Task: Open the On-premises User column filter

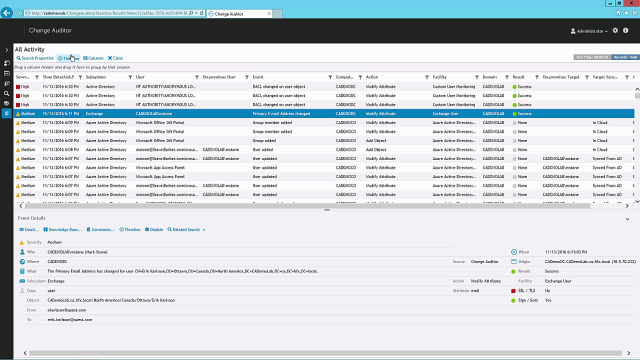Action: coord(247,77)
